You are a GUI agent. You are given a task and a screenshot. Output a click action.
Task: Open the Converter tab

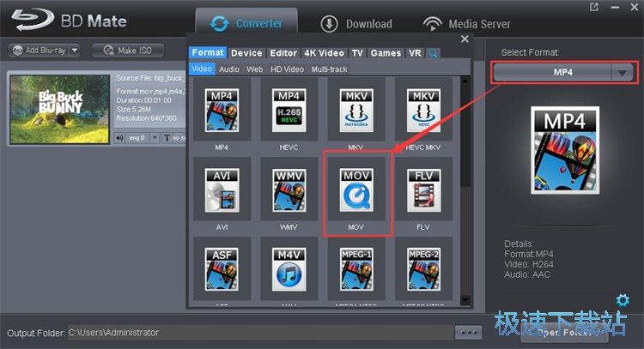coord(246,23)
